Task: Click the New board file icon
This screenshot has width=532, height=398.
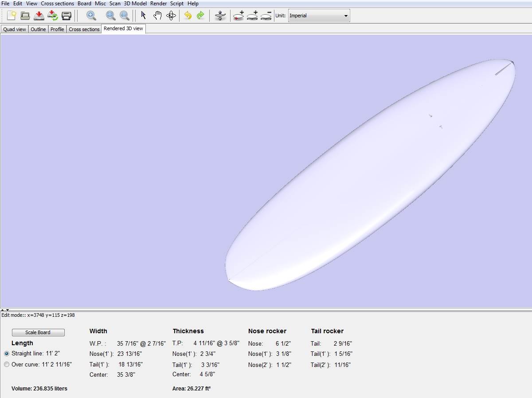Action: click(11, 16)
